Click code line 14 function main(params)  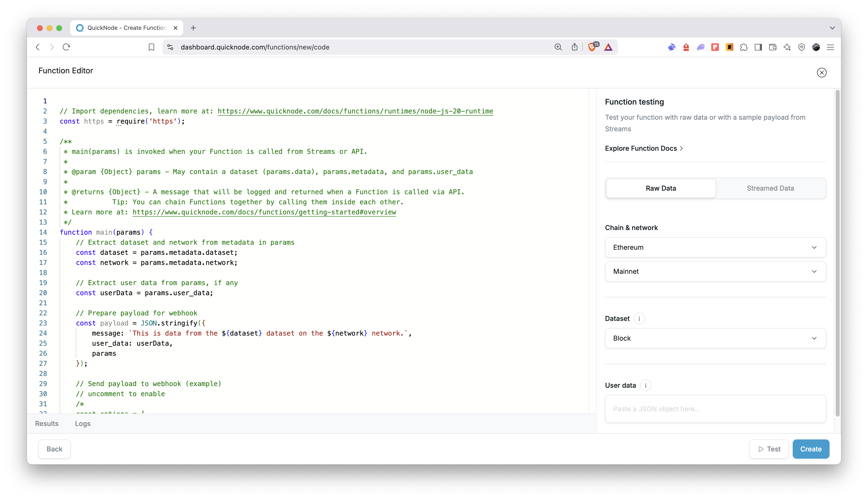(x=106, y=232)
